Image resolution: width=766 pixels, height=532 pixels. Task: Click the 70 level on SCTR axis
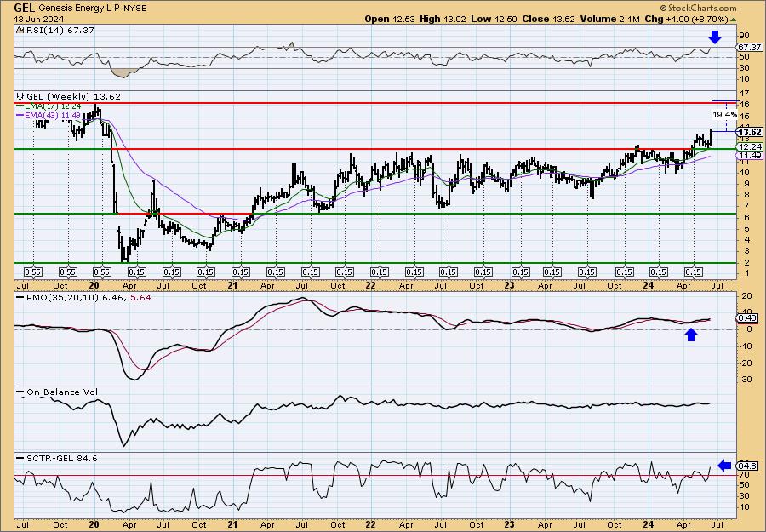745,474
